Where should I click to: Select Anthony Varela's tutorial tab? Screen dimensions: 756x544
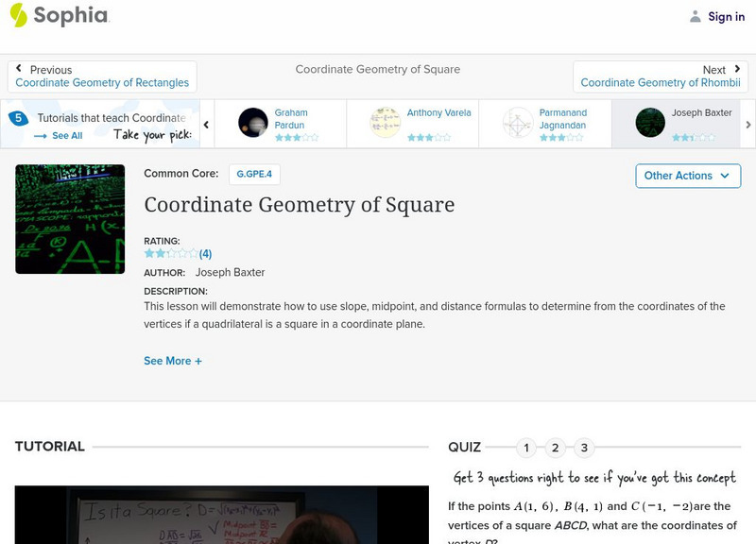[x=413, y=124]
